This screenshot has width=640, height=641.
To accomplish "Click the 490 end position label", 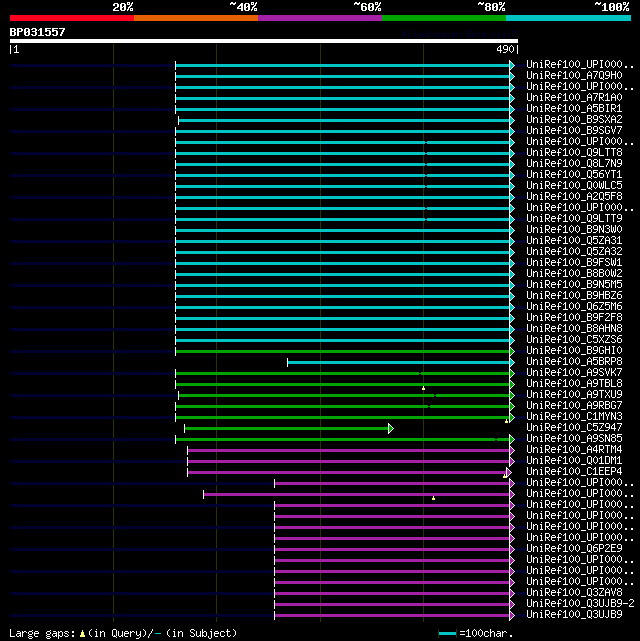I will [505, 49].
